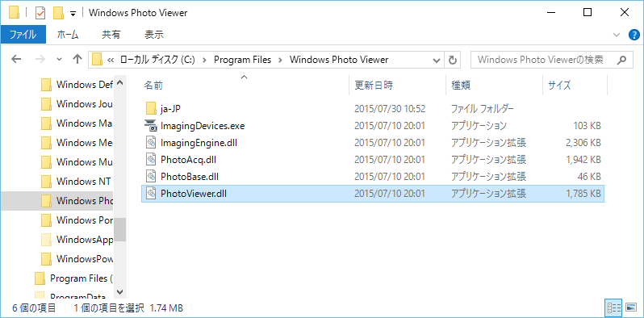Screen dimensions: 644x318
Task: Switch to the 表示 ribbon tab
Action: coord(154,35)
